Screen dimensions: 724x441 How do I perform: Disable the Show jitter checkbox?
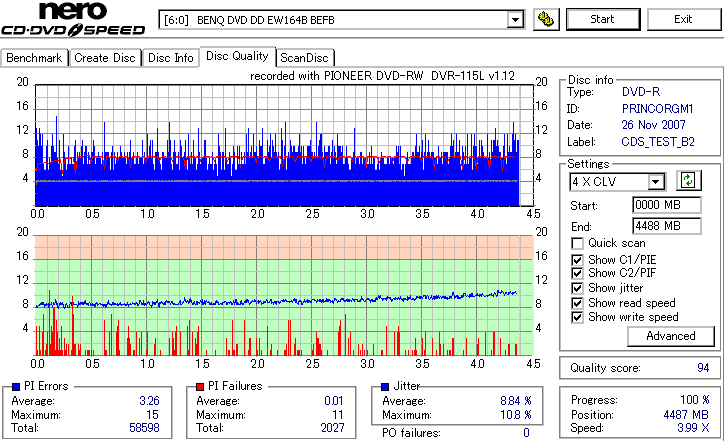click(x=577, y=288)
